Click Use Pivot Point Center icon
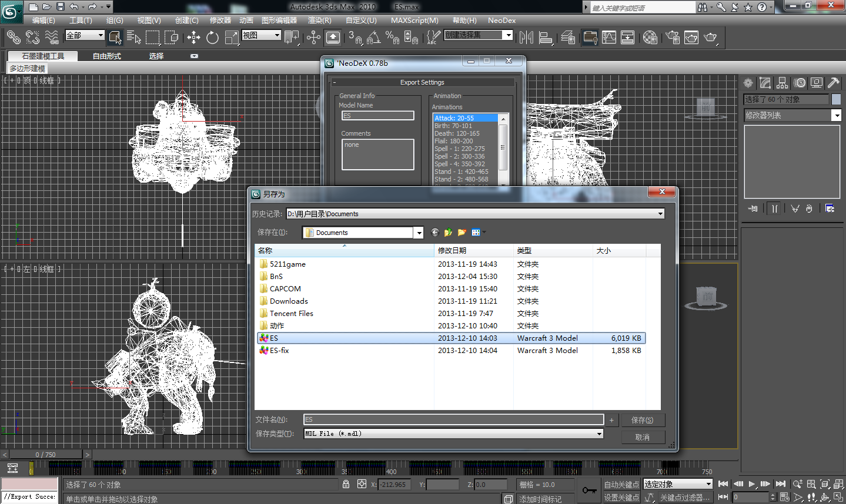The width and height of the screenshot is (846, 504). 292,38
